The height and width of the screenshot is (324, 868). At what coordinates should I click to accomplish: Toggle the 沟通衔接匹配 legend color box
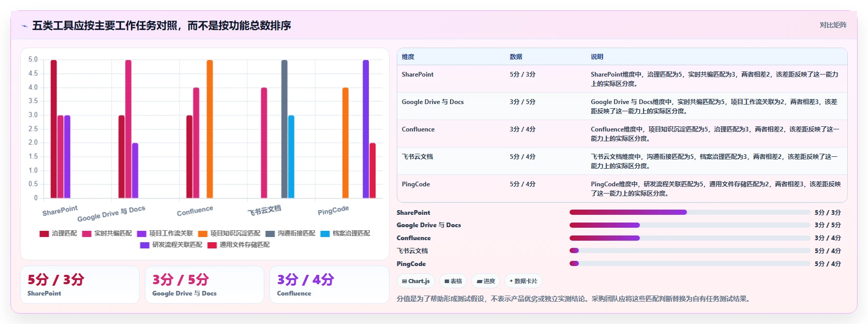(270, 234)
